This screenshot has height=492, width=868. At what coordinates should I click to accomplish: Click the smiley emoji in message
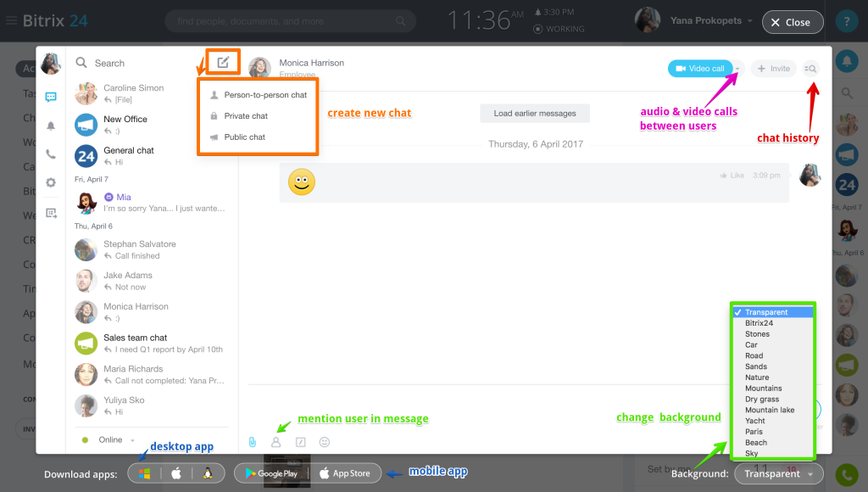coord(302,182)
